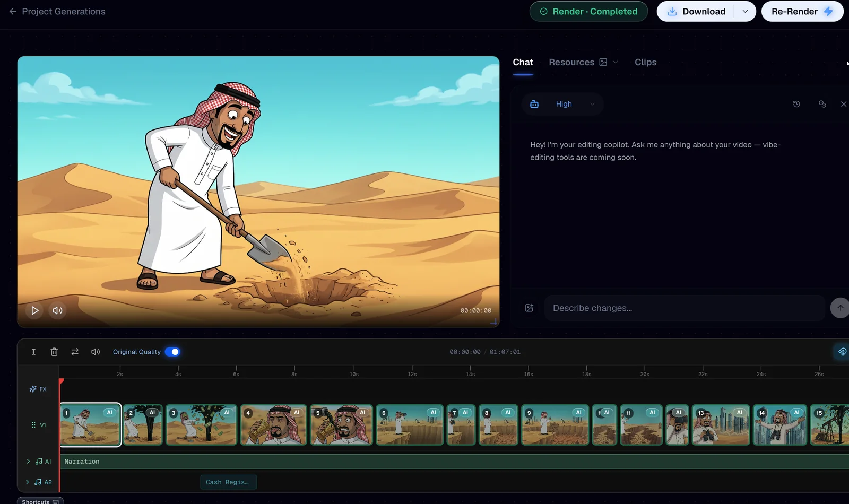Play the video preview
Image resolution: width=849 pixels, height=504 pixels.
click(35, 311)
